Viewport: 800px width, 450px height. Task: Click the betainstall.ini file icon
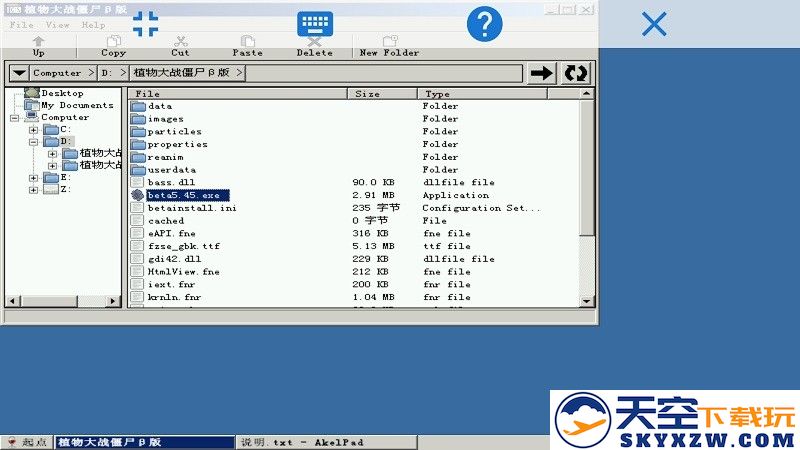click(137, 208)
